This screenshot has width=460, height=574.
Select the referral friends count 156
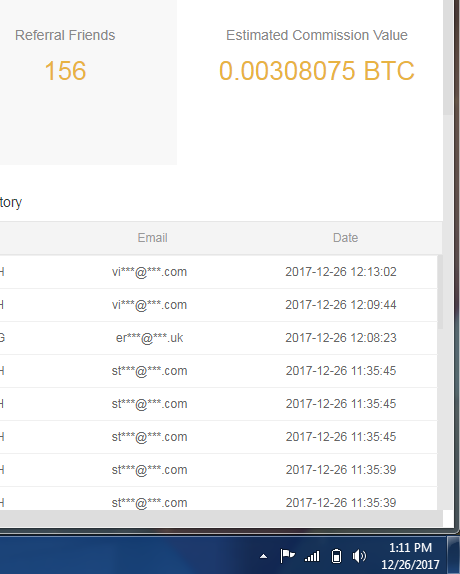(x=65, y=71)
